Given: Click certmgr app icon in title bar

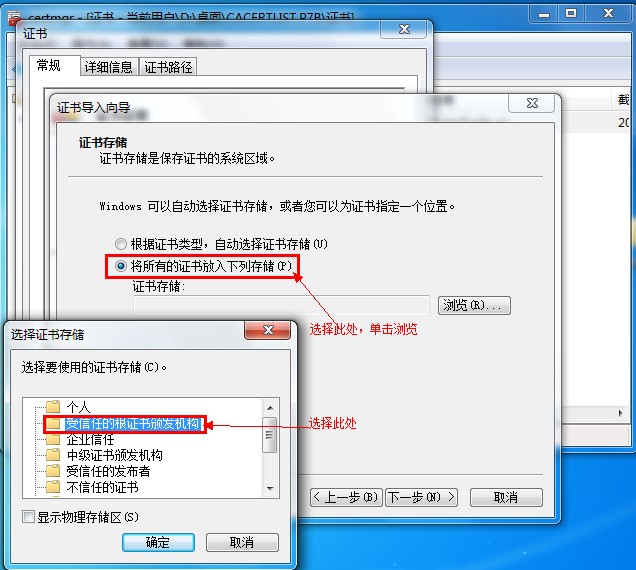Looking at the screenshot, I should pos(15,17).
